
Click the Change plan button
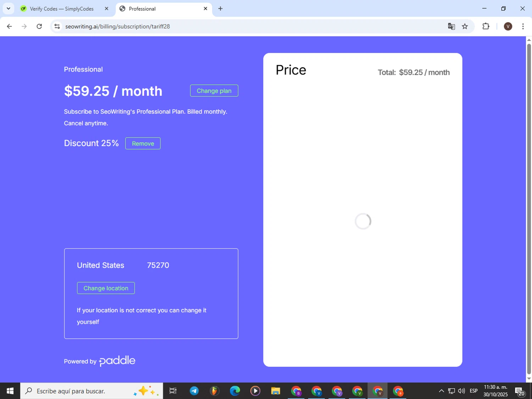(214, 91)
